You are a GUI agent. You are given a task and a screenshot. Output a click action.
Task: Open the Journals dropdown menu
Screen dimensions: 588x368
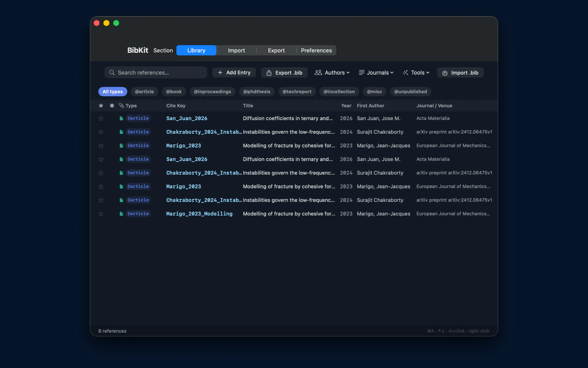[x=376, y=73]
